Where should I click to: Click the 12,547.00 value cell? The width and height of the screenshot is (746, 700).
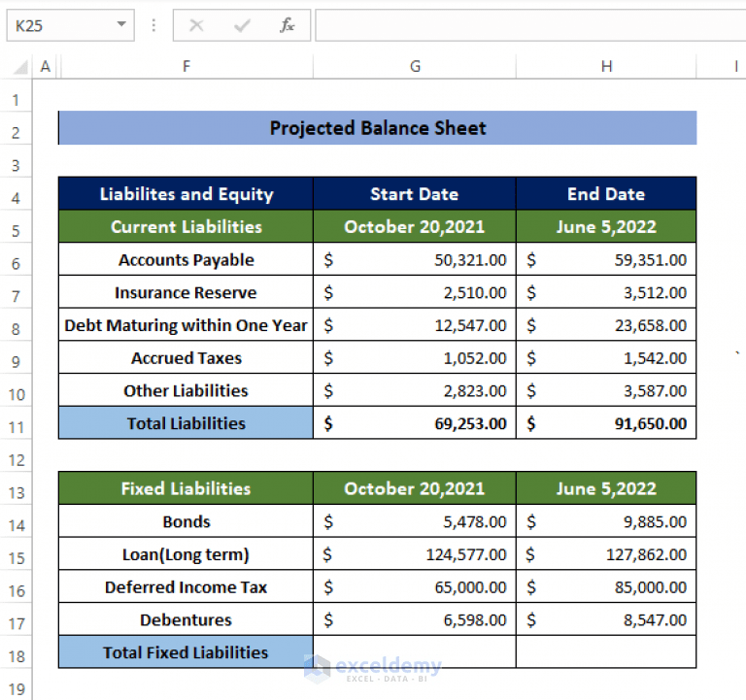point(415,325)
